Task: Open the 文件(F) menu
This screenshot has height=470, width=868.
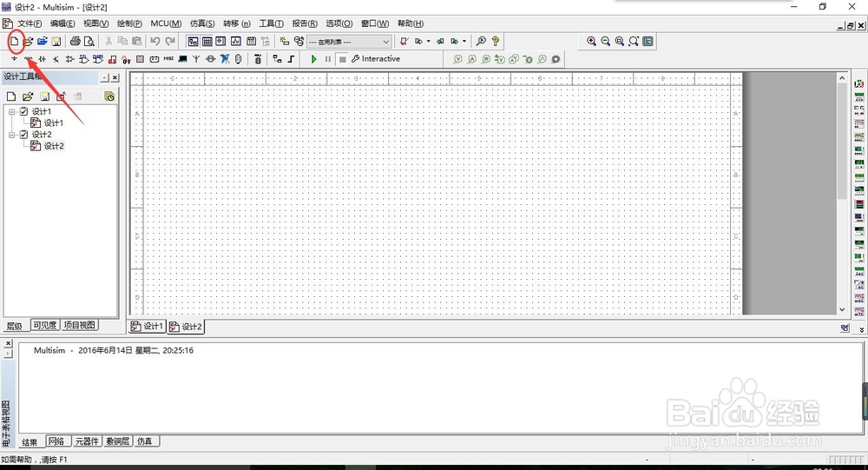Action: click(x=30, y=23)
